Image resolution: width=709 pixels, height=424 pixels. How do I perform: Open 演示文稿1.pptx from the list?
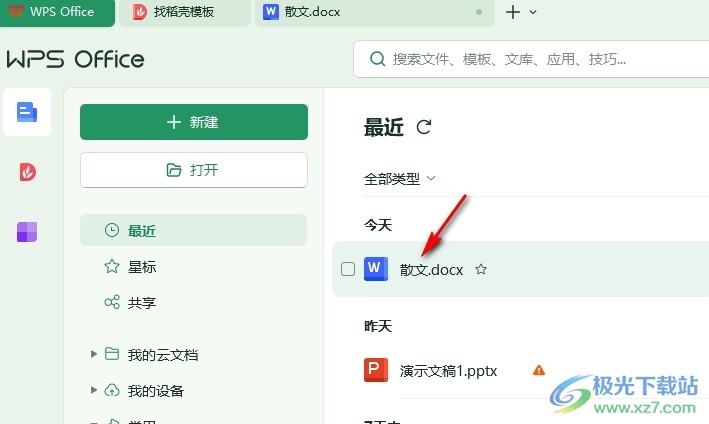(x=448, y=371)
